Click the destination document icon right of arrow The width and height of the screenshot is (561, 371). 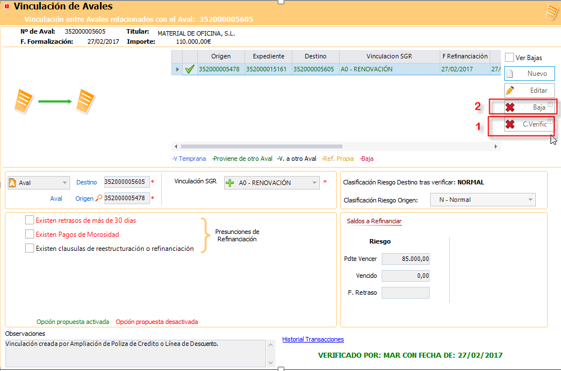pyautogui.click(x=85, y=102)
